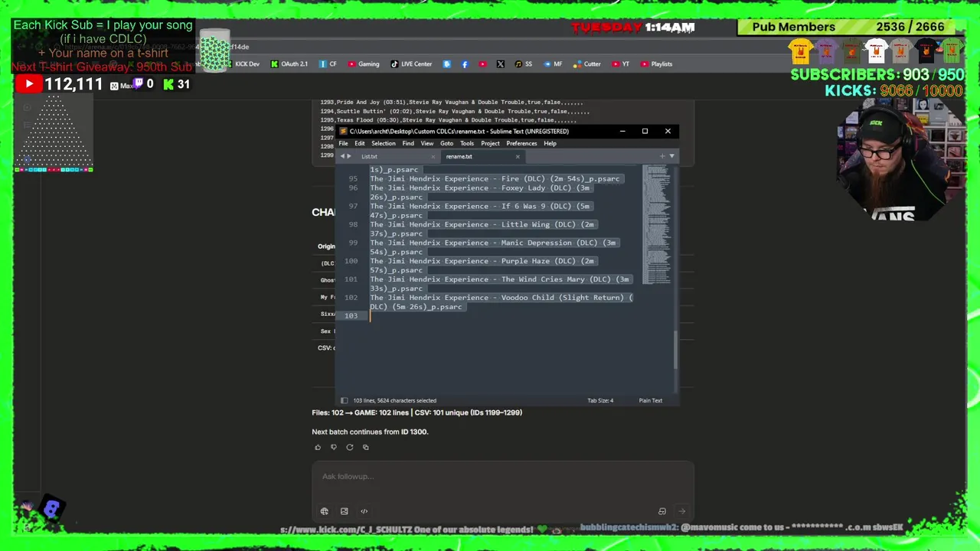Click the thumbs-down icon under the response
Viewport: 980px width, 551px height.
pyautogui.click(x=334, y=447)
